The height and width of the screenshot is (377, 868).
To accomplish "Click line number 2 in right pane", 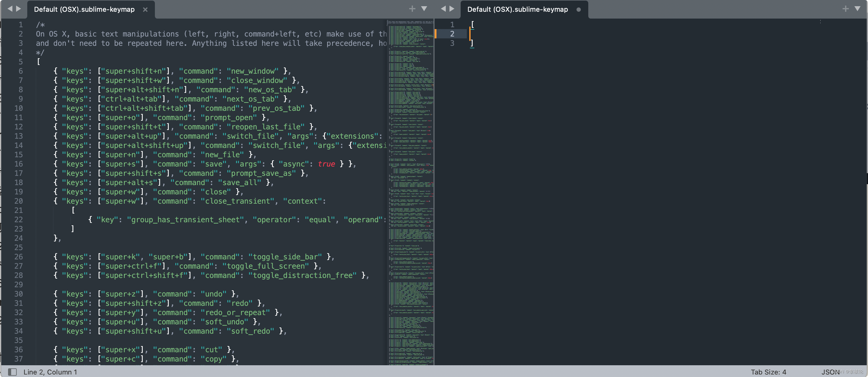I will tap(452, 34).
